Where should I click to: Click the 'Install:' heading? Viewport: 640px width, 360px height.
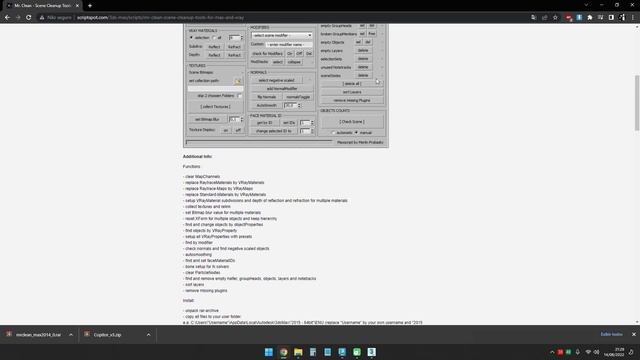point(189,300)
